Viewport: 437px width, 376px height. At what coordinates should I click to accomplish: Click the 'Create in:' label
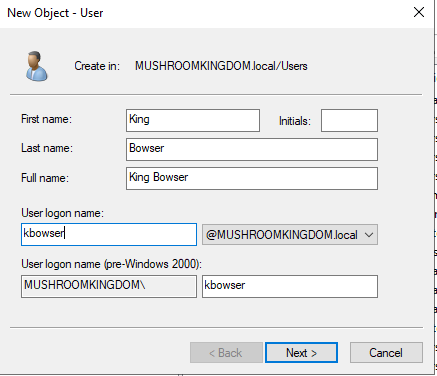(x=97, y=66)
